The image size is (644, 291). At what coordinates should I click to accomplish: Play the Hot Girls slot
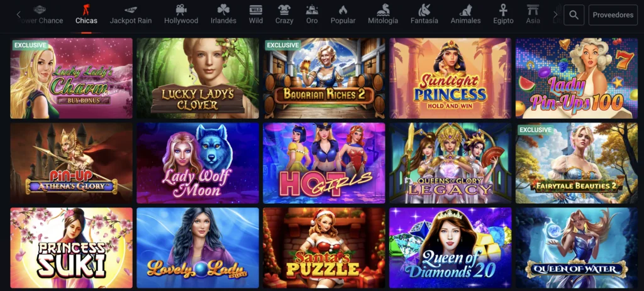324,163
